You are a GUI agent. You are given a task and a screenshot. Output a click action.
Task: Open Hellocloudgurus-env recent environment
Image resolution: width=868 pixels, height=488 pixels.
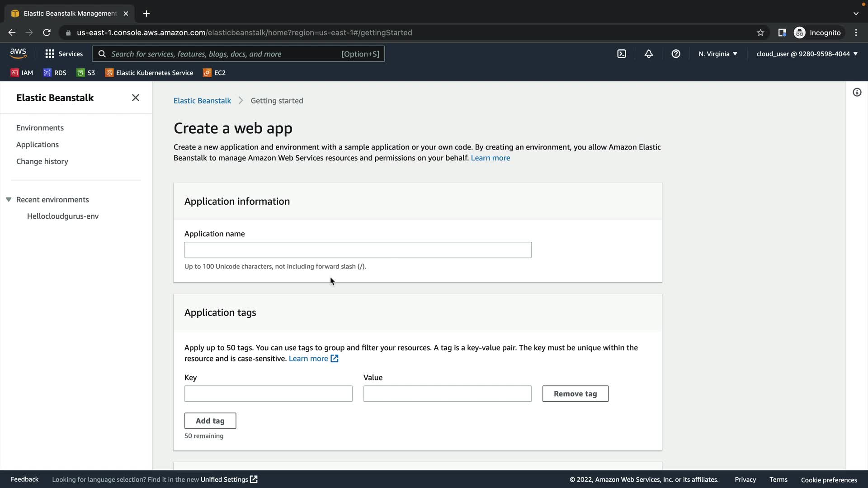click(x=63, y=216)
